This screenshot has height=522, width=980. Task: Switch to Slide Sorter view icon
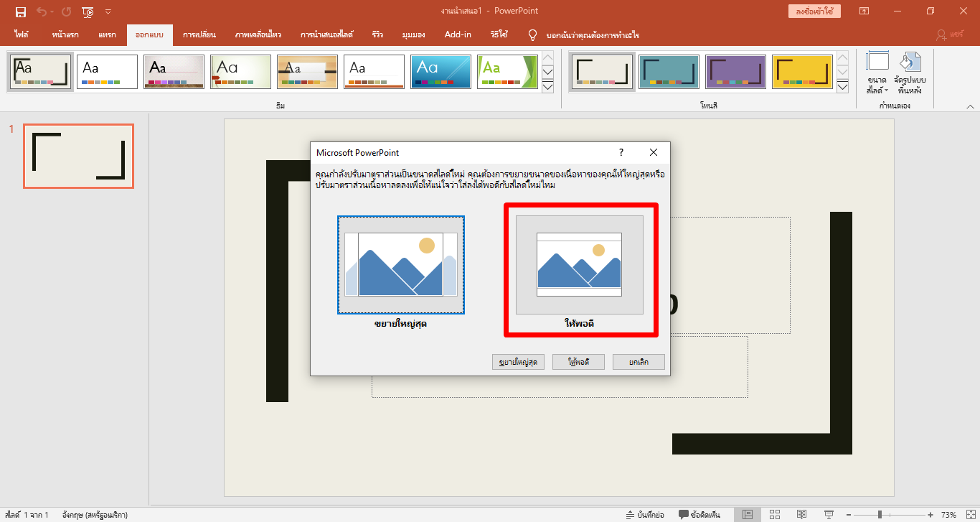775,515
